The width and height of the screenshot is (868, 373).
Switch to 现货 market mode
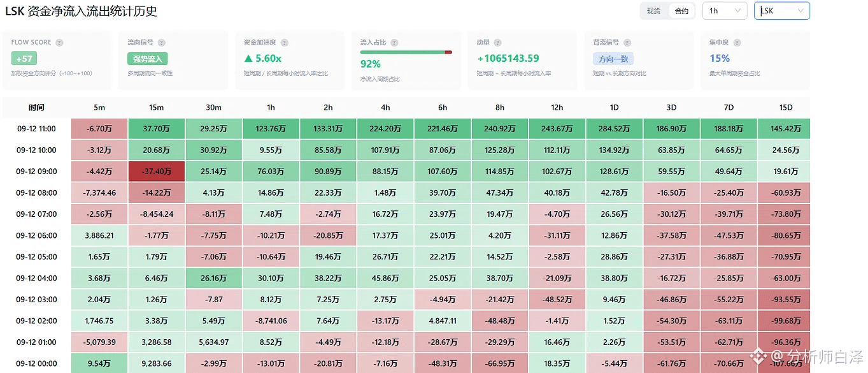pyautogui.click(x=654, y=11)
